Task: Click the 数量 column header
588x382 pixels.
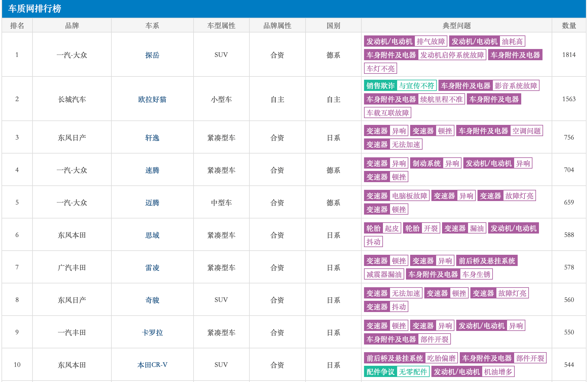Action: [x=569, y=26]
